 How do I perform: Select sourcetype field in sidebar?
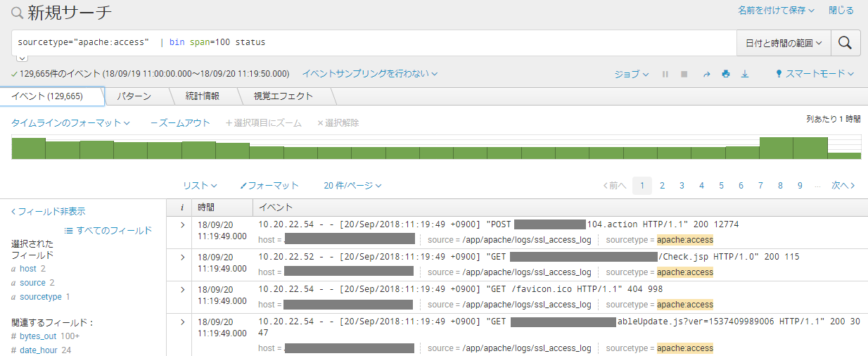pyautogui.click(x=39, y=297)
